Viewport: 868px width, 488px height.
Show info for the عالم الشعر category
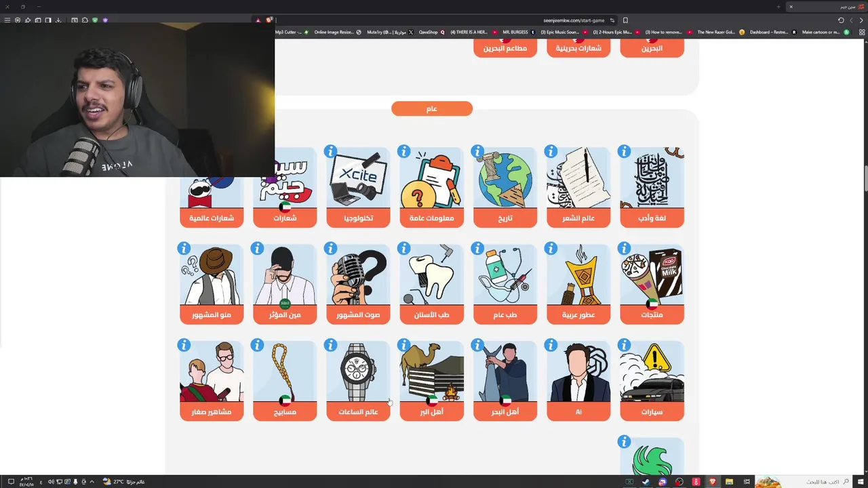(551, 151)
